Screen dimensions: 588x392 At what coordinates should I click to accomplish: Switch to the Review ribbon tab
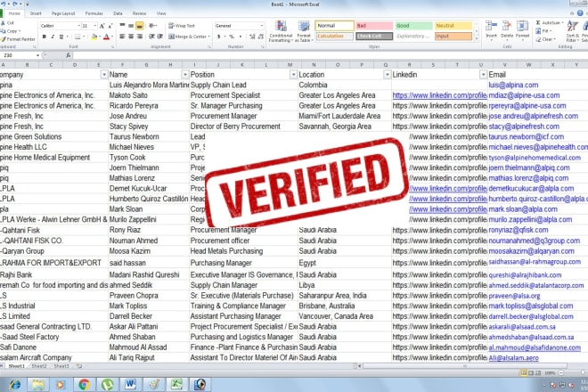tap(139, 13)
